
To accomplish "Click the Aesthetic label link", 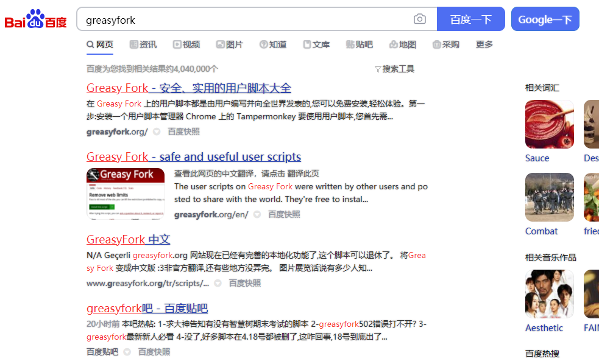I will point(544,328).
